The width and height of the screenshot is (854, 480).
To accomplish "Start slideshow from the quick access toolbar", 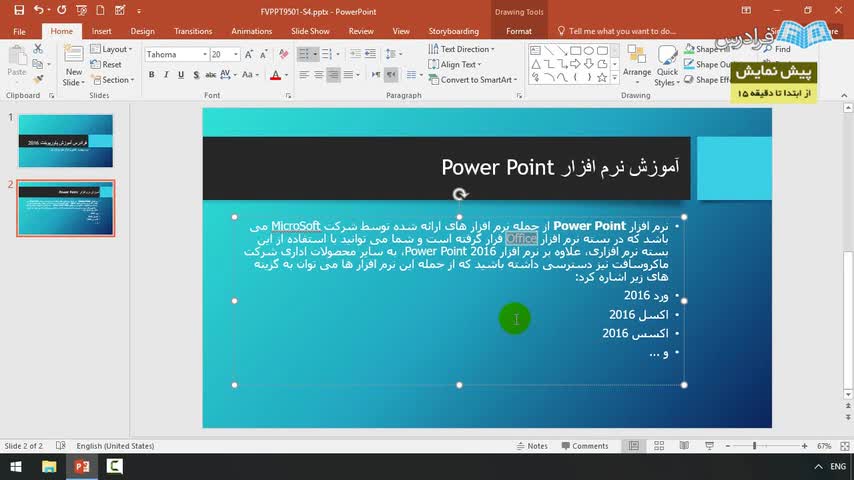I will pyautogui.click(x=81, y=10).
